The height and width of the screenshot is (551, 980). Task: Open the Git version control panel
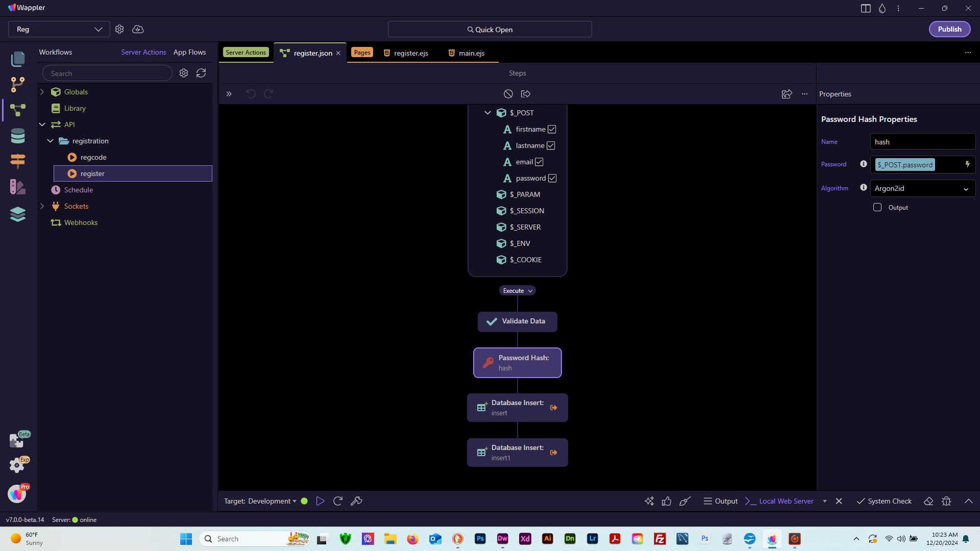point(18,84)
